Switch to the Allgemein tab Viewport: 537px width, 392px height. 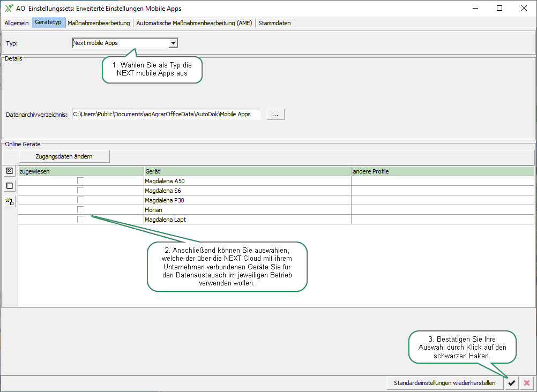[16, 23]
